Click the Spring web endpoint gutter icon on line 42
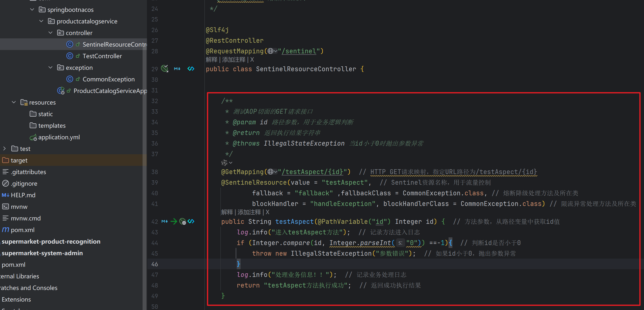 182,222
